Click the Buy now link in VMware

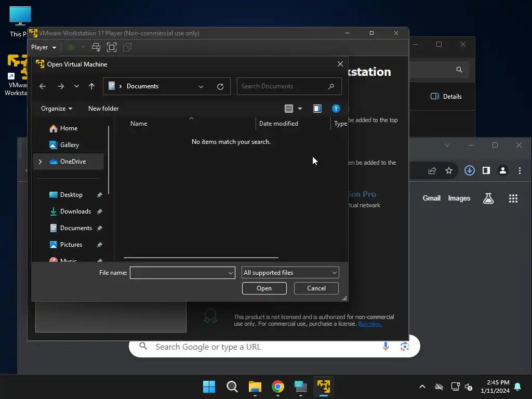pos(370,324)
